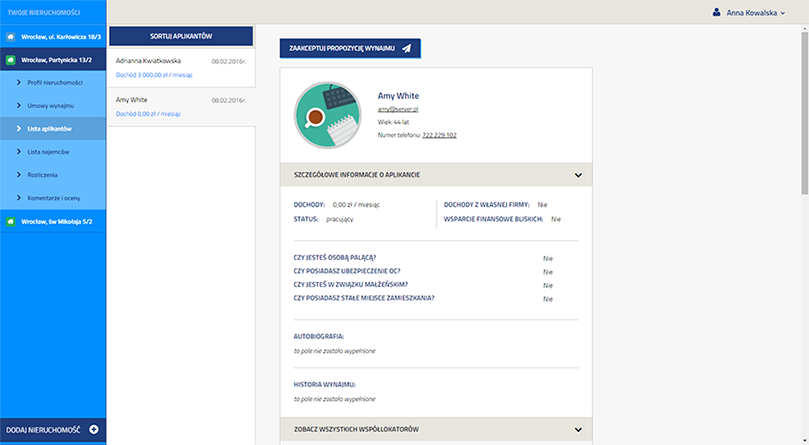Viewport: 809px width, 445px height.
Task: Click Sortuj aplikantów button
Action: pyautogui.click(x=181, y=36)
